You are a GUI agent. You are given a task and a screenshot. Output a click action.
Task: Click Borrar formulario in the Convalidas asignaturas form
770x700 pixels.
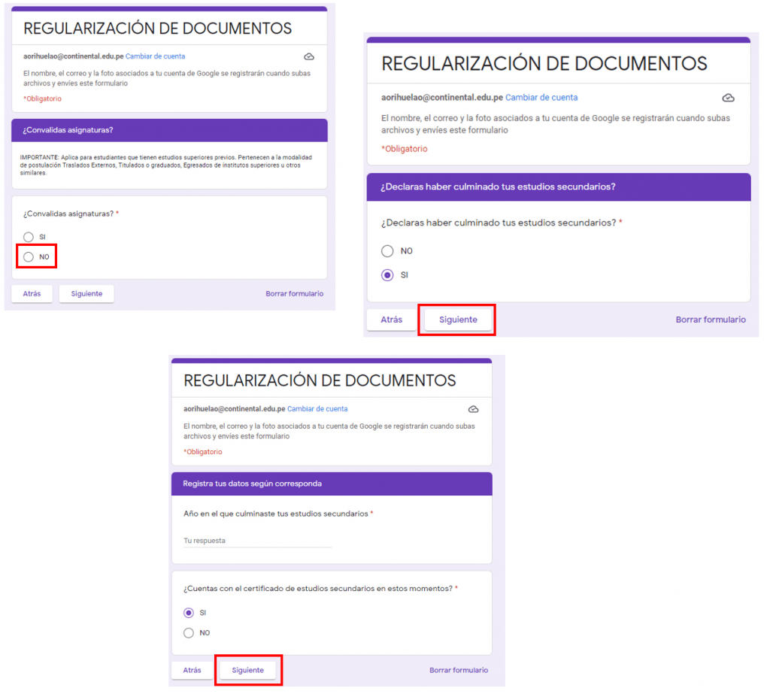pos(294,294)
